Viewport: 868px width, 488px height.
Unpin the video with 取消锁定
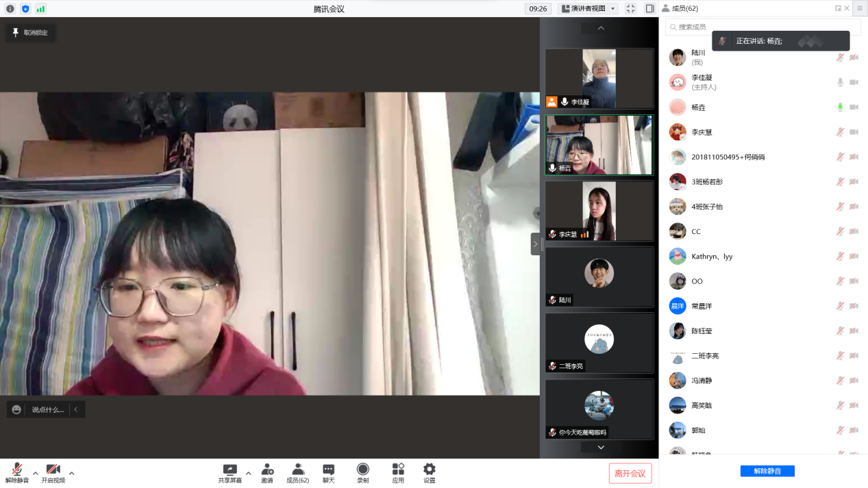click(30, 32)
